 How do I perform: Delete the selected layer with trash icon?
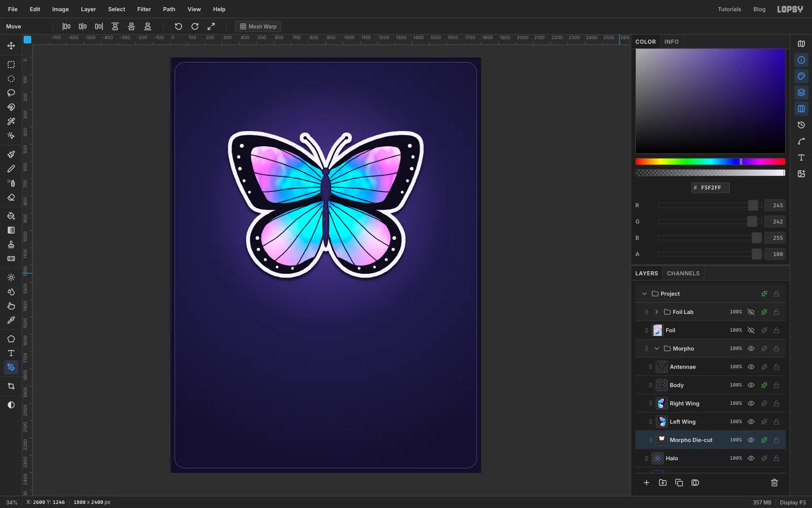pos(774,483)
